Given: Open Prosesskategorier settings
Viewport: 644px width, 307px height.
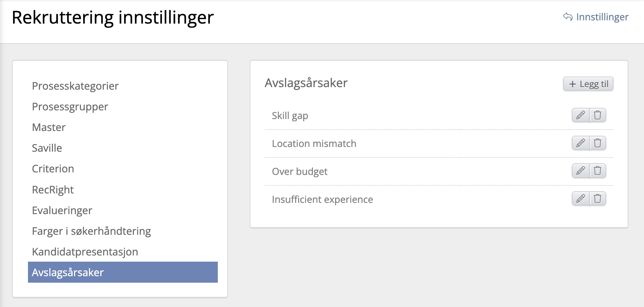Looking at the screenshot, I should click(75, 86).
